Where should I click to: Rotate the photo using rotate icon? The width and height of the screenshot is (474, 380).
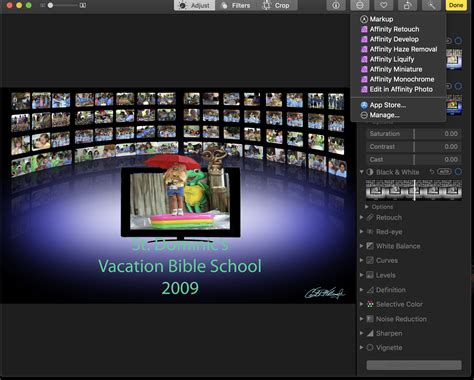pos(408,5)
